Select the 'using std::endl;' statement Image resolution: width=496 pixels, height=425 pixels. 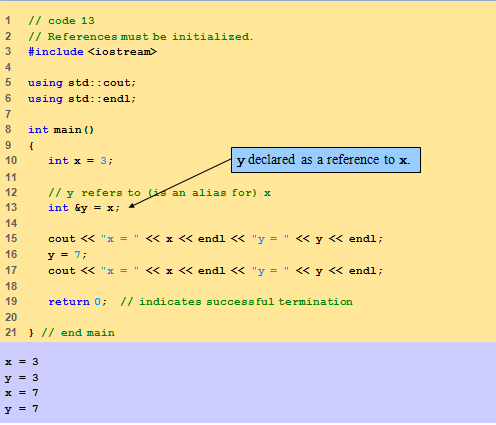coord(82,99)
